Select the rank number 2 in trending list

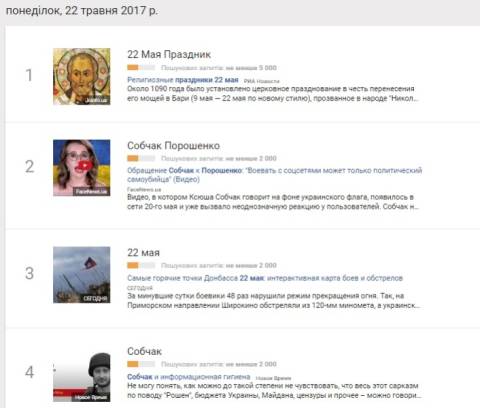(x=30, y=167)
